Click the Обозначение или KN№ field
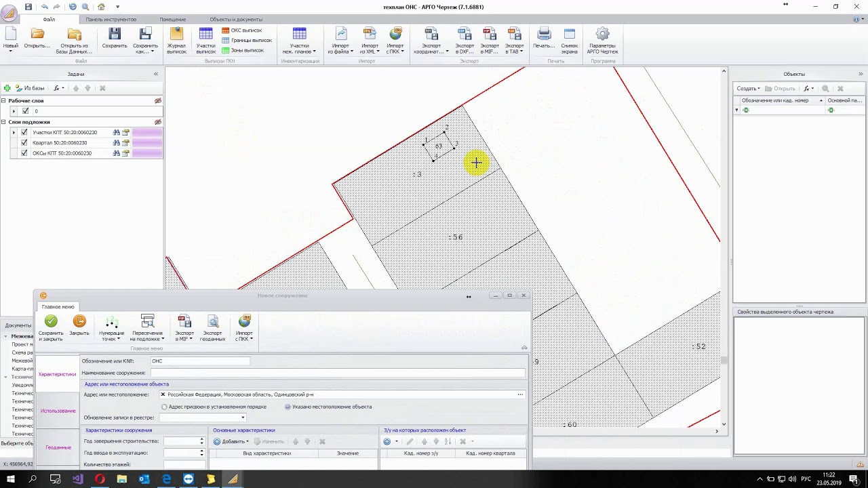This screenshot has height=488, width=868. point(200,361)
